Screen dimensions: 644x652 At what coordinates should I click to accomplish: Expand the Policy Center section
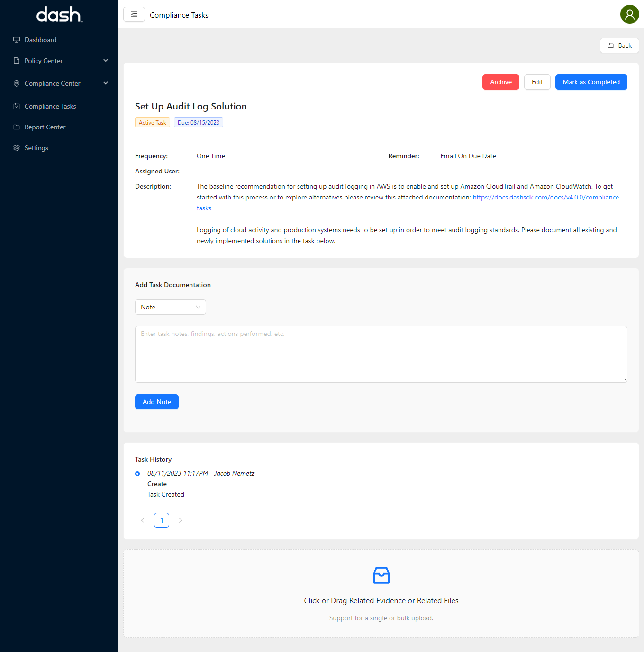[106, 60]
